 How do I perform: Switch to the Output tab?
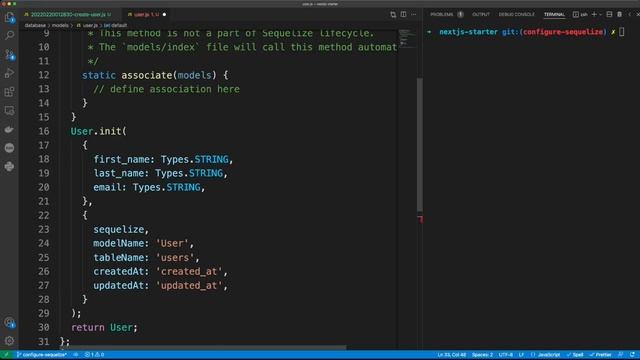[x=481, y=14]
